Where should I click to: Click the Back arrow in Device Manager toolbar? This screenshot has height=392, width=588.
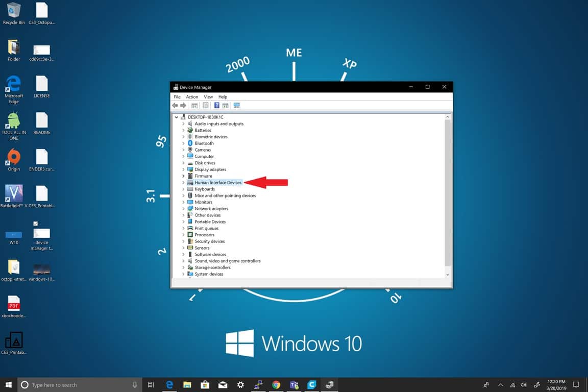click(x=175, y=106)
